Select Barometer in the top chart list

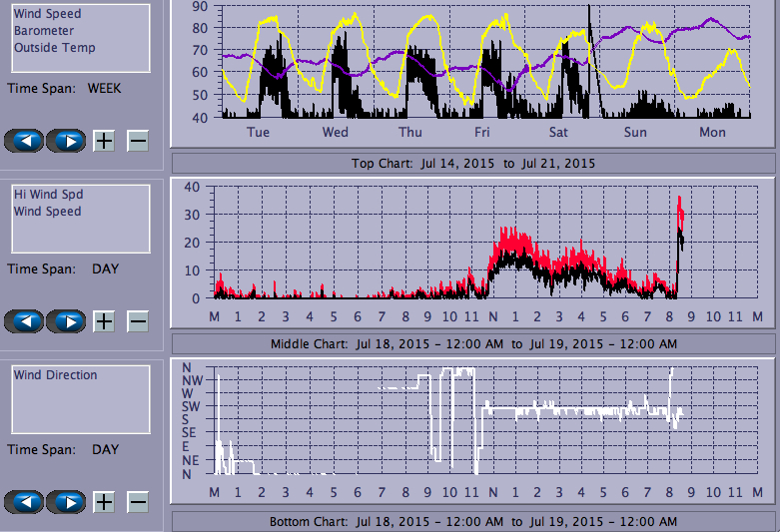pos(44,31)
